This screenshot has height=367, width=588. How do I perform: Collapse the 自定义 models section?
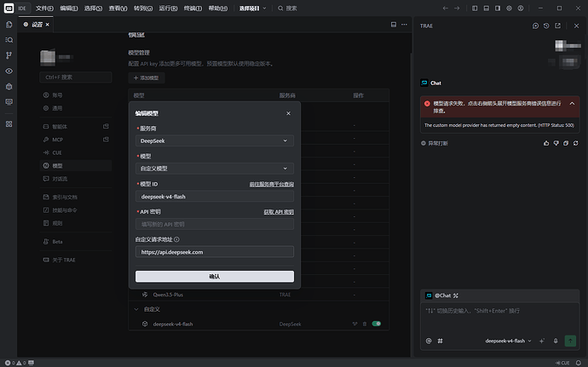point(136,309)
